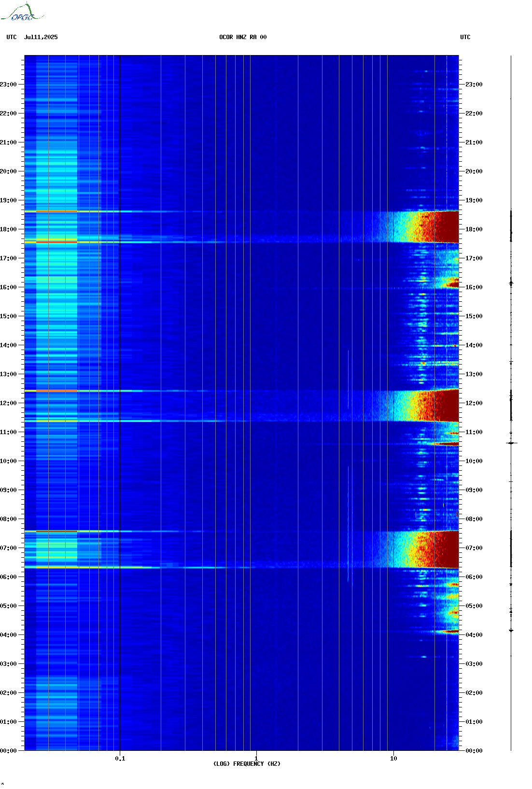532x789 pixels.
Task: Click the UTC label at top right
Action: tap(465, 37)
